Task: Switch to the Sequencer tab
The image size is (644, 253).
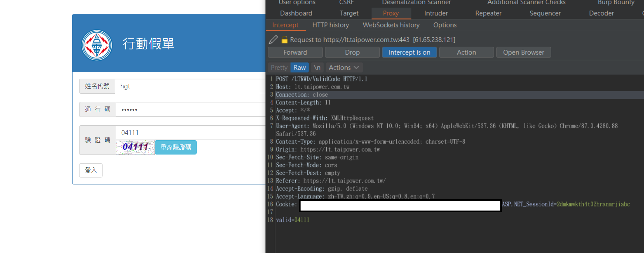Action: coord(545,13)
